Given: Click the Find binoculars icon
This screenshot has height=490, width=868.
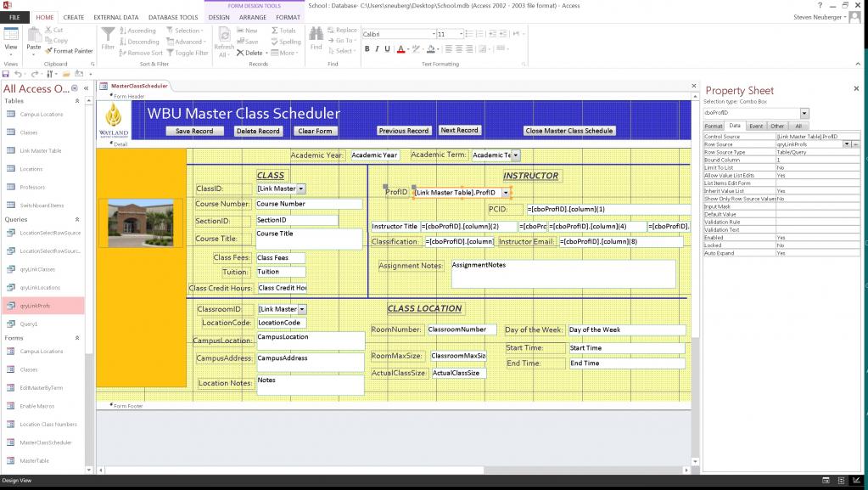Looking at the screenshot, I should pos(316,34).
